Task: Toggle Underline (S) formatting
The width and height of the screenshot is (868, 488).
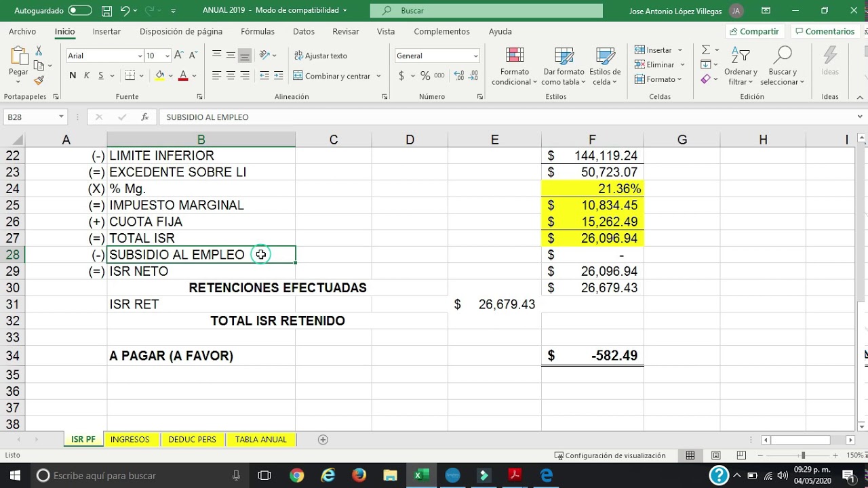Action: point(101,76)
